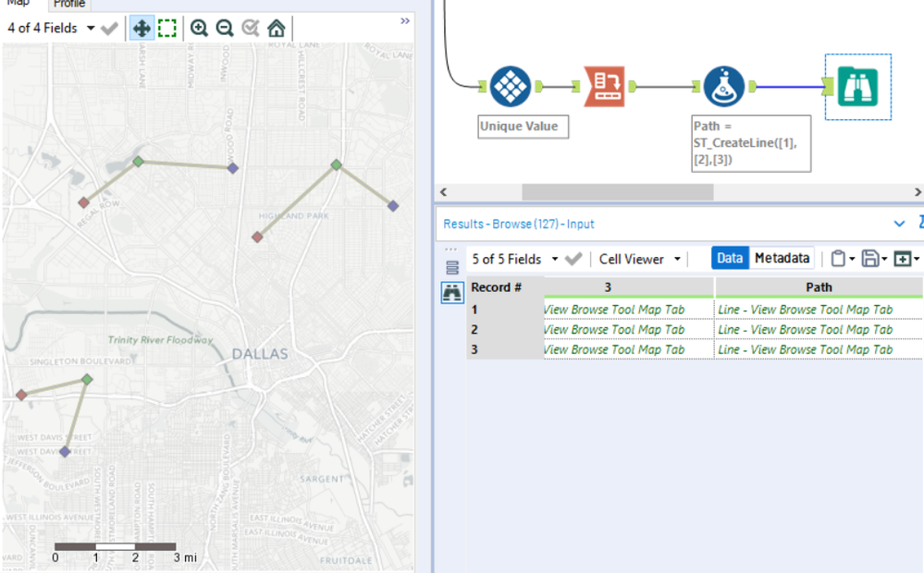
Task: Click the save results disk icon
Action: (x=870, y=259)
